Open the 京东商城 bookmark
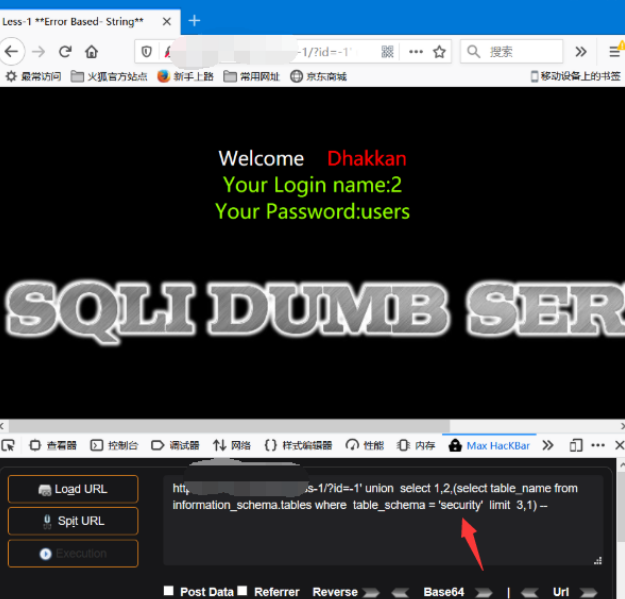Image resolution: width=625 pixels, height=599 pixels. point(318,76)
